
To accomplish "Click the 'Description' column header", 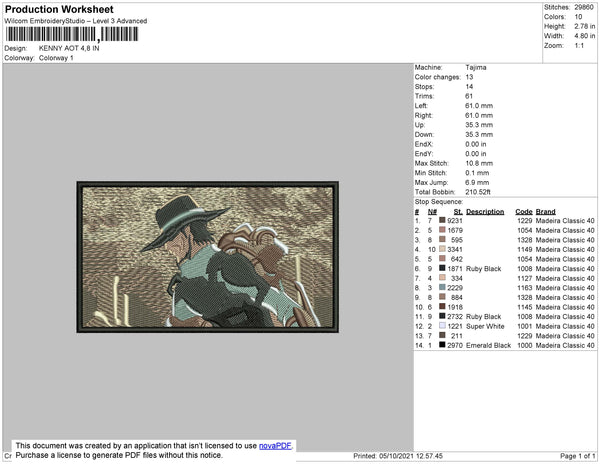I will click(485, 212).
